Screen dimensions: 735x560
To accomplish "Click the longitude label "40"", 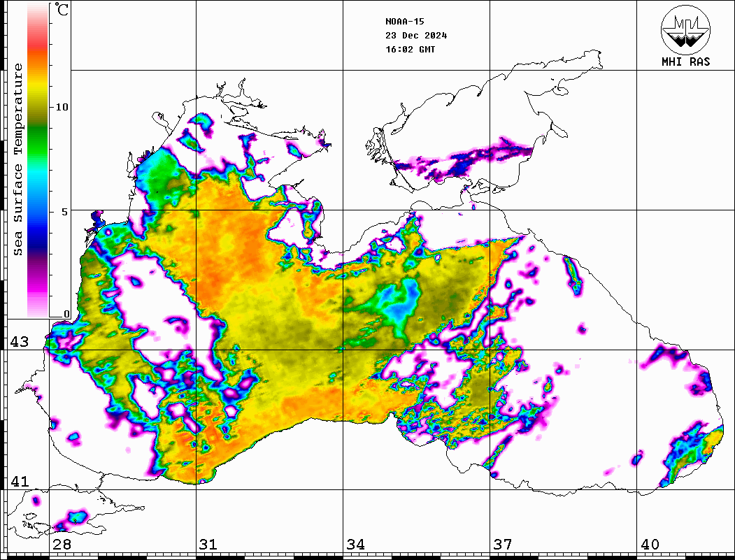I will point(650,545).
